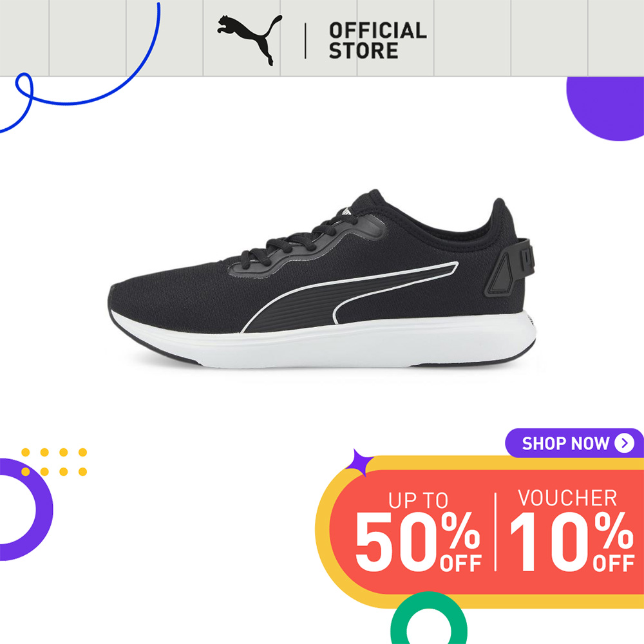Click the purple star sparkle icon
Screen dimensions: 644x644
[359, 462]
